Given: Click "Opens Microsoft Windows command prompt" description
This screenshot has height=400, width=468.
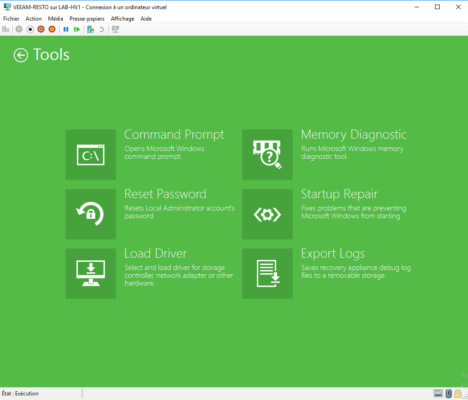Looking at the screenshot, I should 164,153.
